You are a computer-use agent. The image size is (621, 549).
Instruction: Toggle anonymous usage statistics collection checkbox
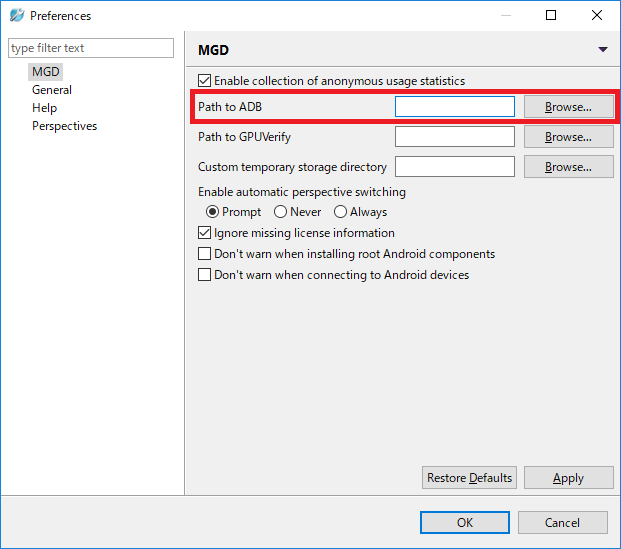pos(204,81)
